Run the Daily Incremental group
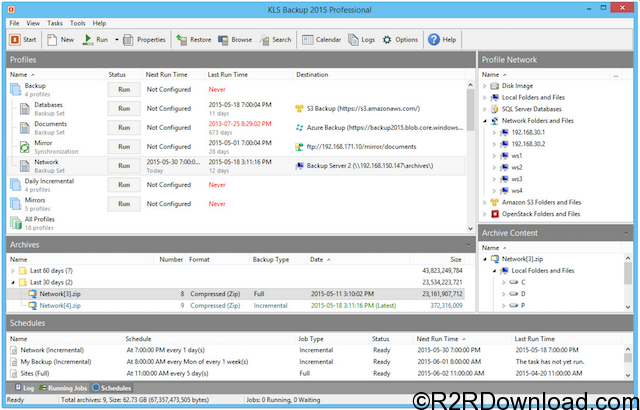The image size is (640, 410). [124, 185]
